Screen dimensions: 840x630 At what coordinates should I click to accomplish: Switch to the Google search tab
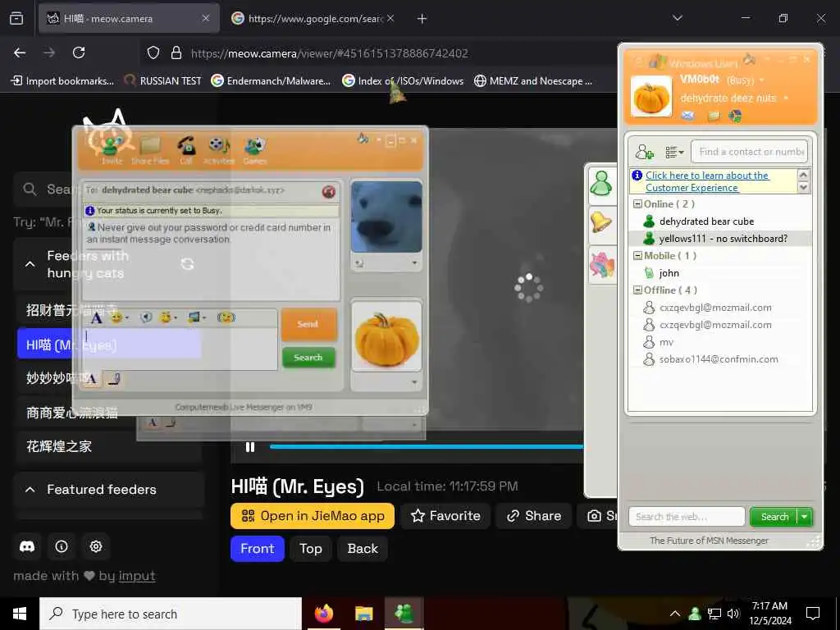click(x=313, y=18)
